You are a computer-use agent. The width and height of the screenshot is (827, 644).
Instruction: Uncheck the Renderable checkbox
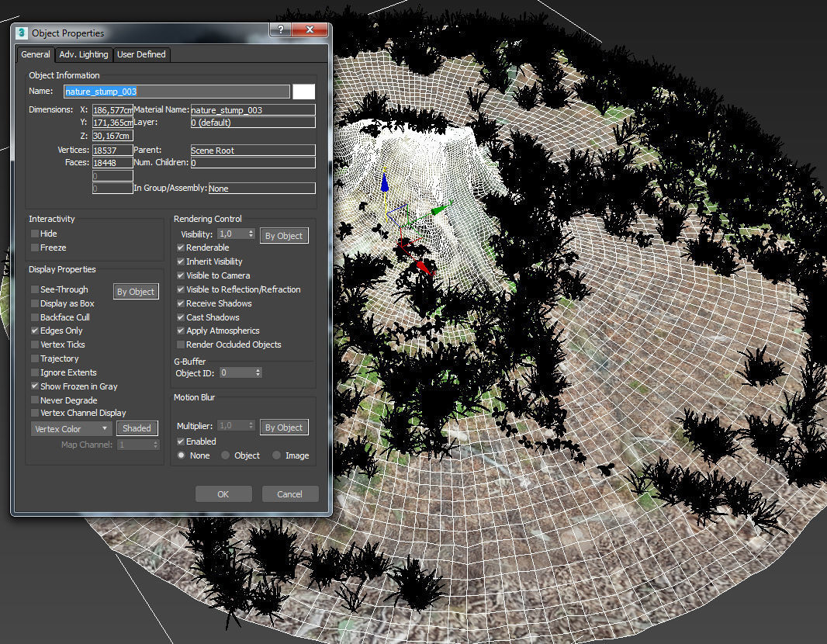tap(181, 248)
